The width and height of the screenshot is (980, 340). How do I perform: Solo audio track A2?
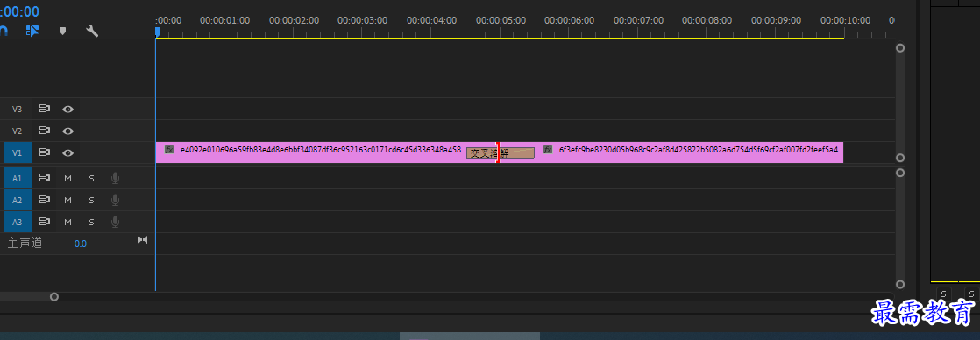pyautogui.click(x=91, y=201)
